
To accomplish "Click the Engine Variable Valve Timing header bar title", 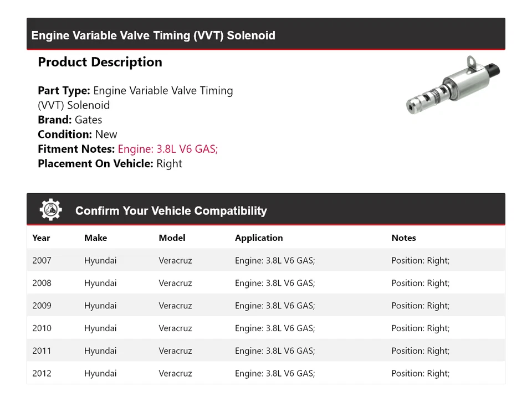I will [x=153, y=35].
